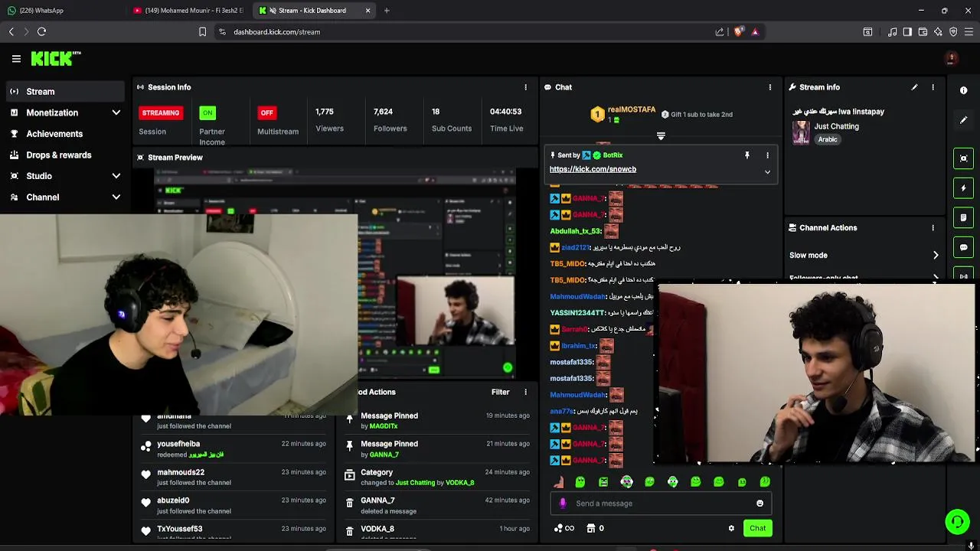Screen dimensions: 980x551
Task: Open the Chat panel three-dot menu
Action: click(x=770, y=87)
